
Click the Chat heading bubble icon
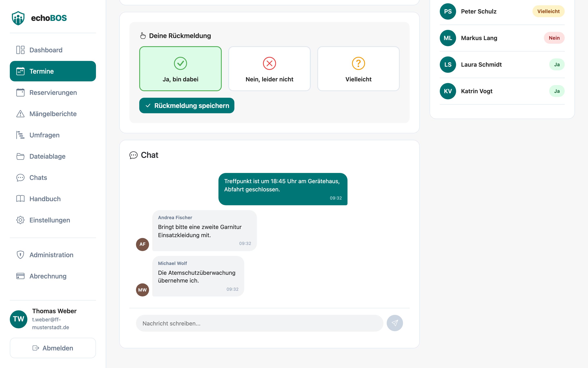click(x=133, y=155)
